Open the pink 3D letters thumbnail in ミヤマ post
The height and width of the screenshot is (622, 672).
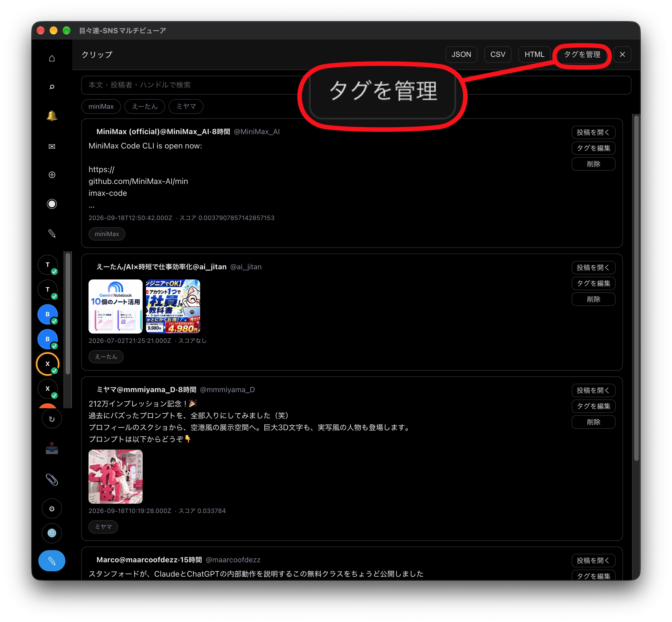[116, 477]
